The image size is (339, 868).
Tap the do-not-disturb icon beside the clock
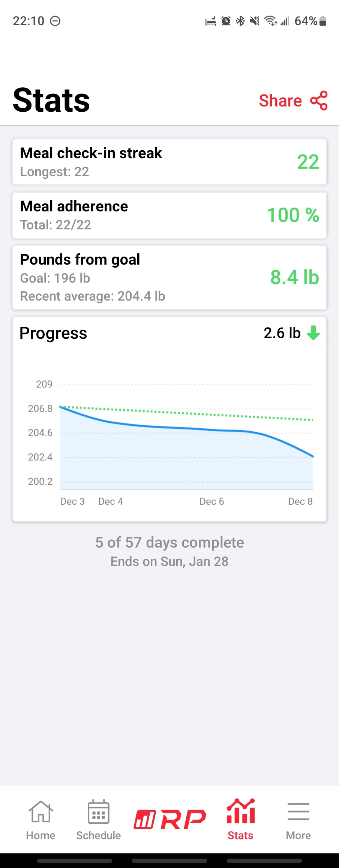[x=55, y=21]
